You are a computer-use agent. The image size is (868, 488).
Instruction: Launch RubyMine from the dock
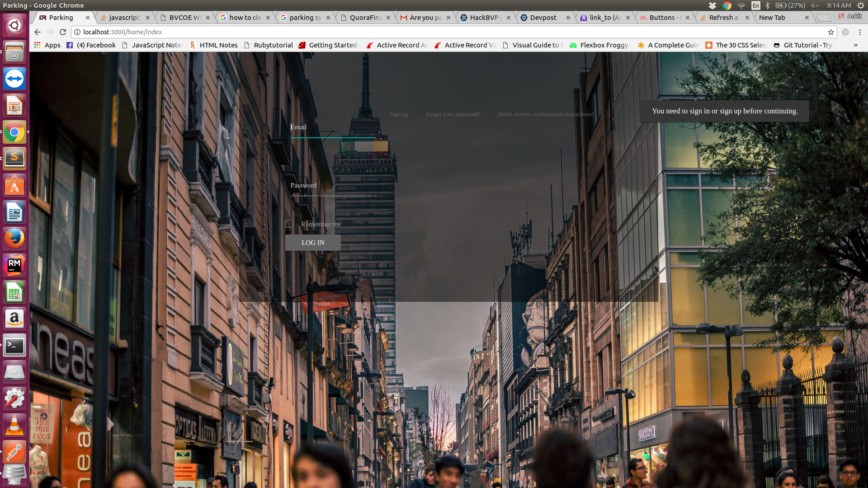click(x=14, y=265)
